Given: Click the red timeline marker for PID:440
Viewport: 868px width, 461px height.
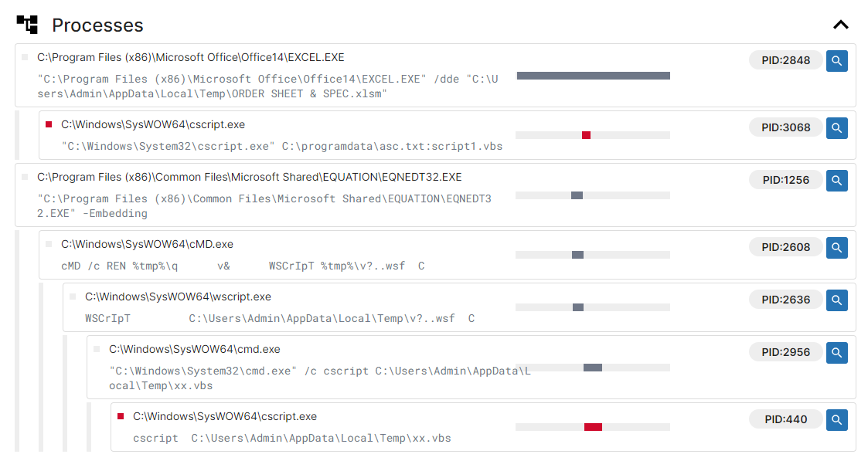Looking at the screenshot, I should (x=593, y=427).
